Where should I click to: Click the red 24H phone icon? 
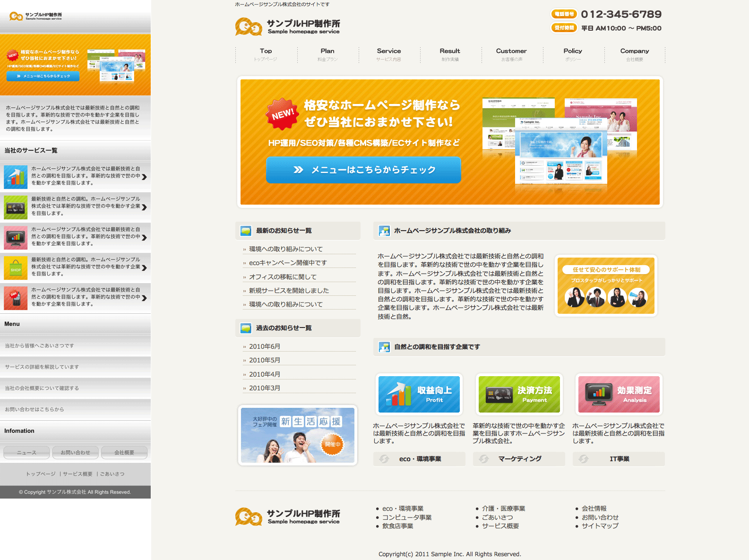click(x=16, y=298)
